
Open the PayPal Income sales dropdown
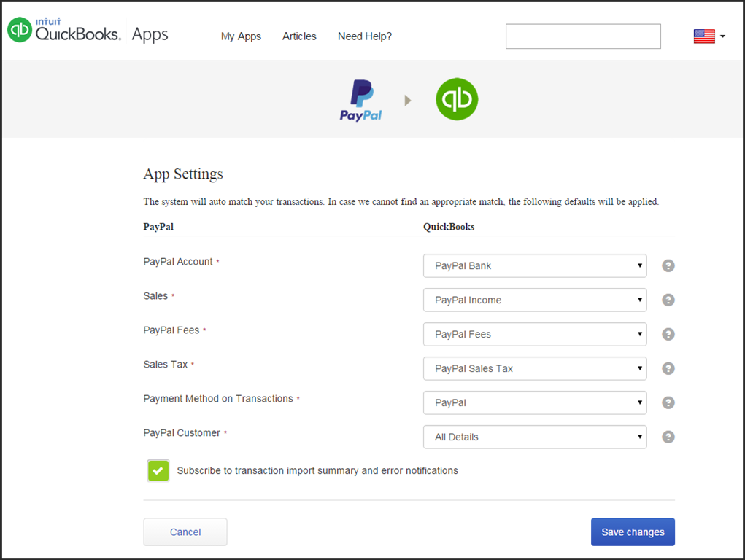535,300
